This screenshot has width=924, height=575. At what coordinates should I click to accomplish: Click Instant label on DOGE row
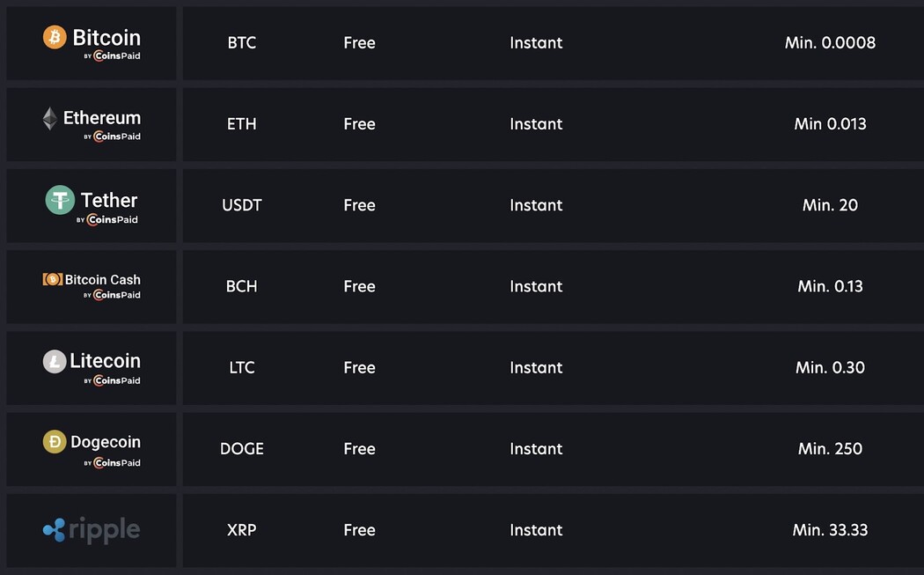[x=536, y=448]
